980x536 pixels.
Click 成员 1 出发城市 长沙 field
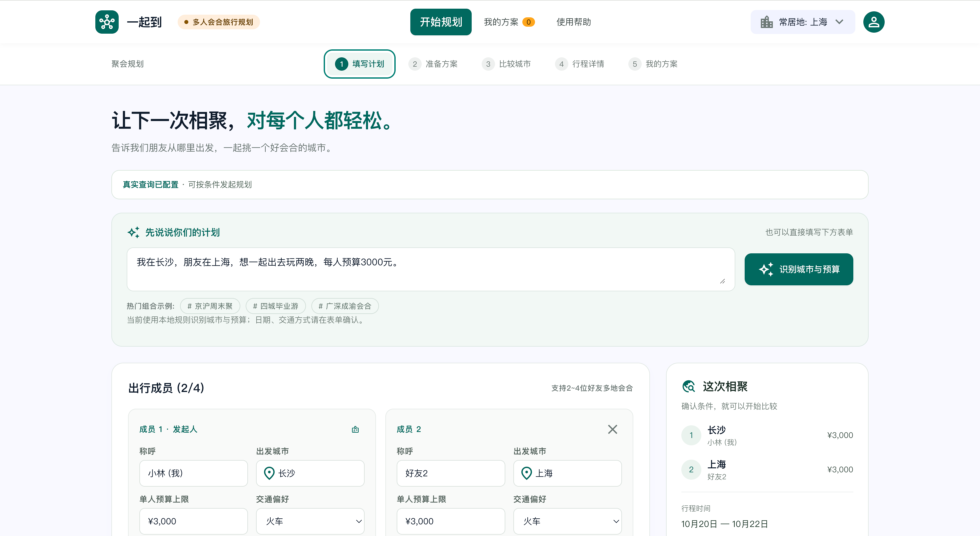[x=310, y=473]
